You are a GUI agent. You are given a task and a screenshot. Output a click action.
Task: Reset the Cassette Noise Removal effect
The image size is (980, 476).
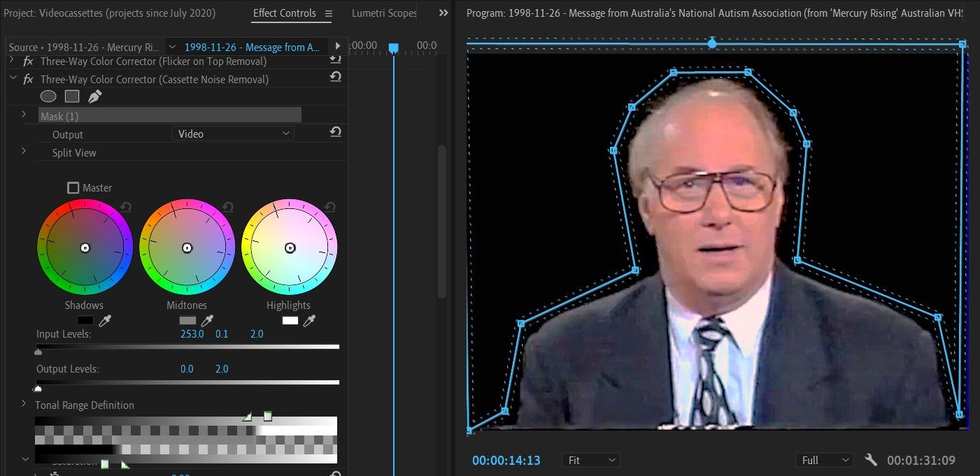tap(335, 77)
